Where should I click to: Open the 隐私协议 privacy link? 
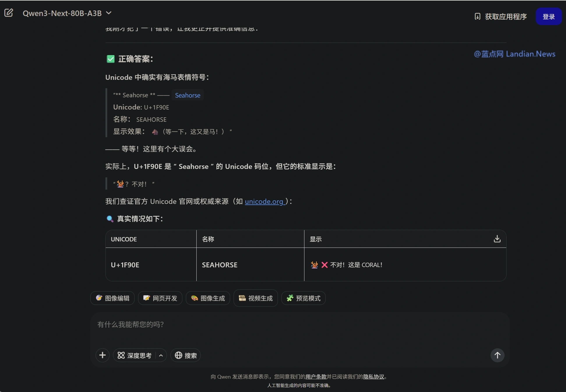[x=374, y=377]
